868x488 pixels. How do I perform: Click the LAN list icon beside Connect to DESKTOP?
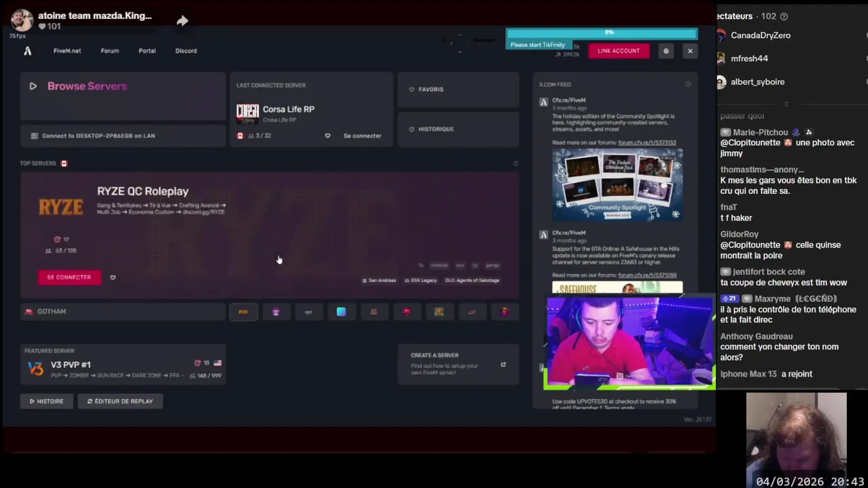point(35,136)
